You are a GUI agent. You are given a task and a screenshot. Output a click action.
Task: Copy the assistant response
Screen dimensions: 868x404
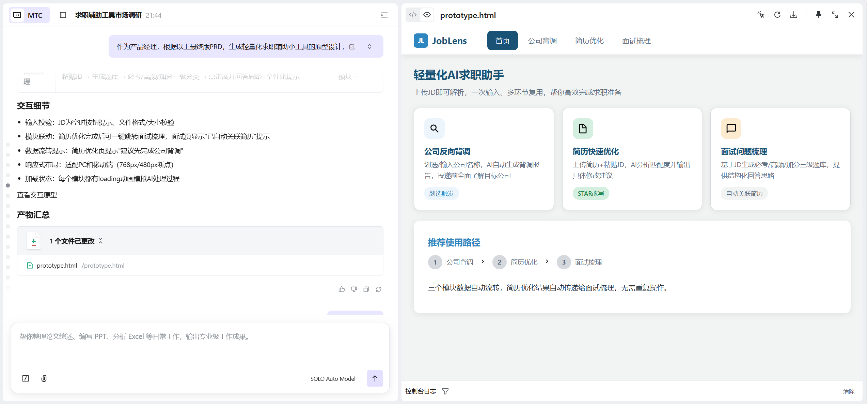(x=366, y=289)
